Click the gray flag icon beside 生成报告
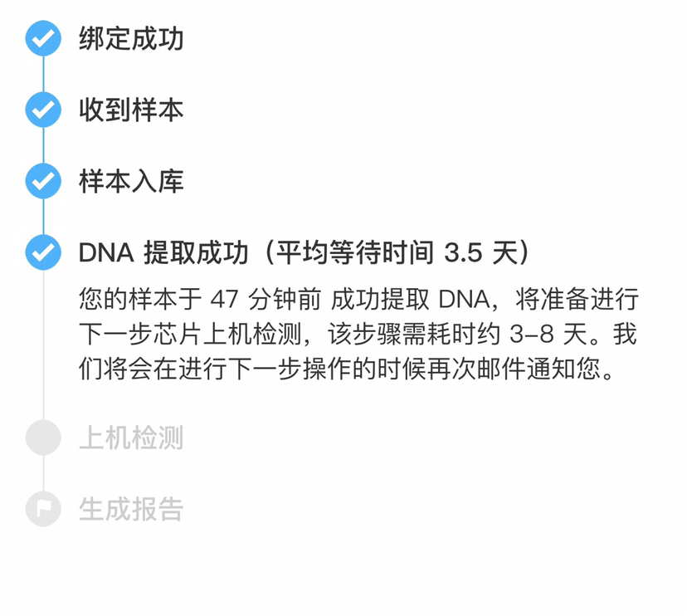 click(x=43, y=509)
